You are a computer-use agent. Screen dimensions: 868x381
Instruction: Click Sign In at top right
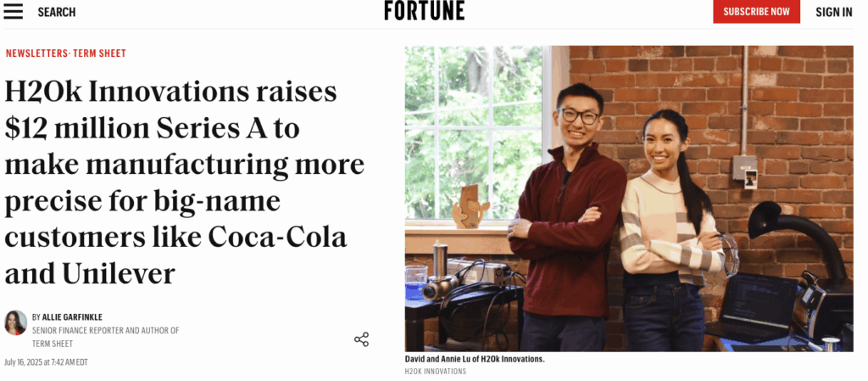pos(833,12)
